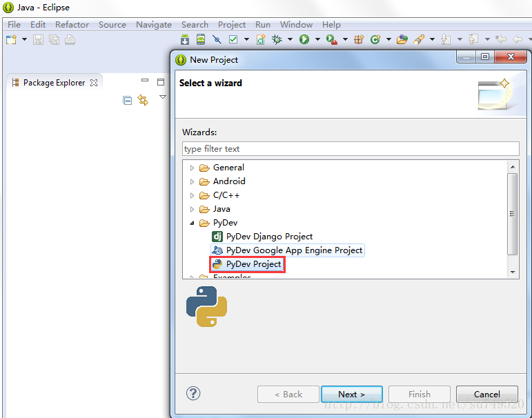Click the Next Annotation toolbar icon
Viewport: 532px width, 418px height.
(446, 40)
